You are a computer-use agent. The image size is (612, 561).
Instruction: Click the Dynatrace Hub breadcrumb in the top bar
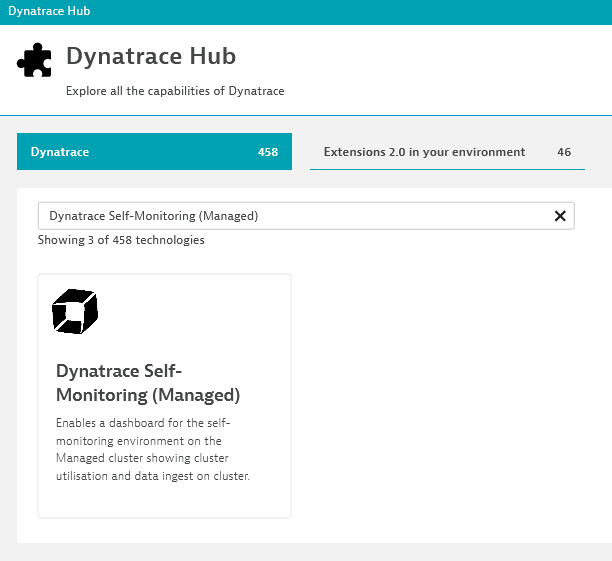pyautogui.click(x=49, y=11)
